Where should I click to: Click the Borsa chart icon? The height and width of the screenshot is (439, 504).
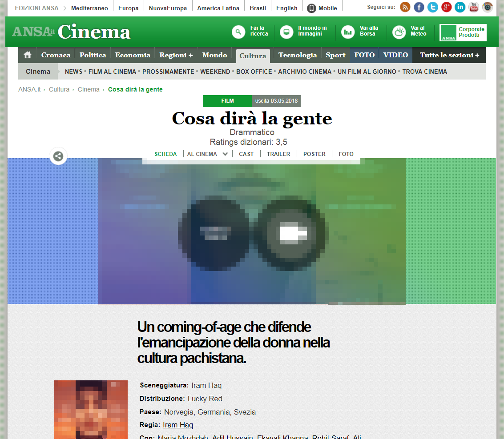(x=348, y=32)
